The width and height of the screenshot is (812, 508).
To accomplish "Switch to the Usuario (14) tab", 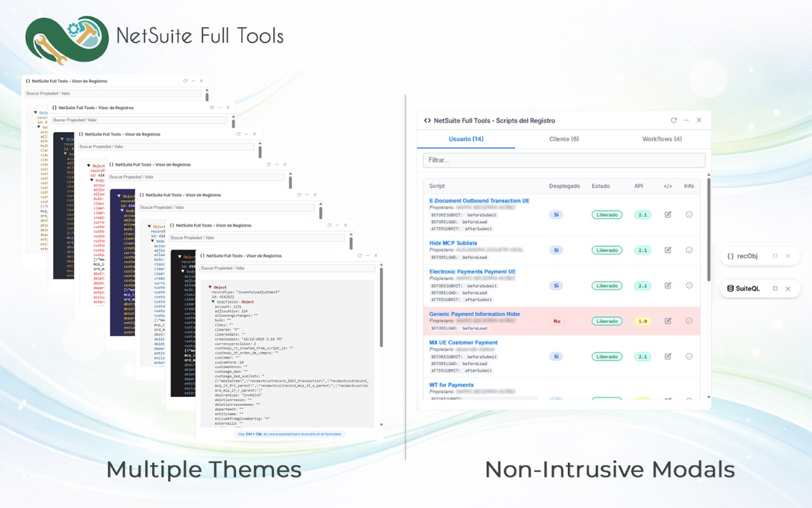I will pos(466,138).
